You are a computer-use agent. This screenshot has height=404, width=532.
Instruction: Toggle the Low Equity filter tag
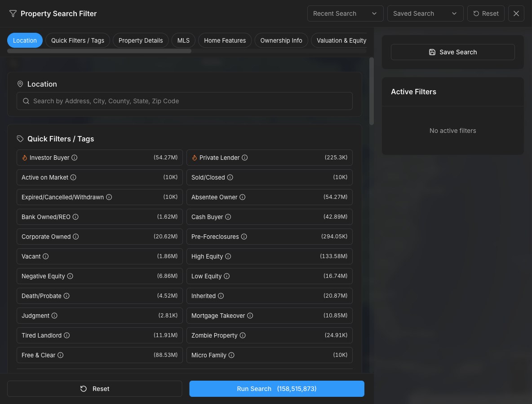pos(270,276)
